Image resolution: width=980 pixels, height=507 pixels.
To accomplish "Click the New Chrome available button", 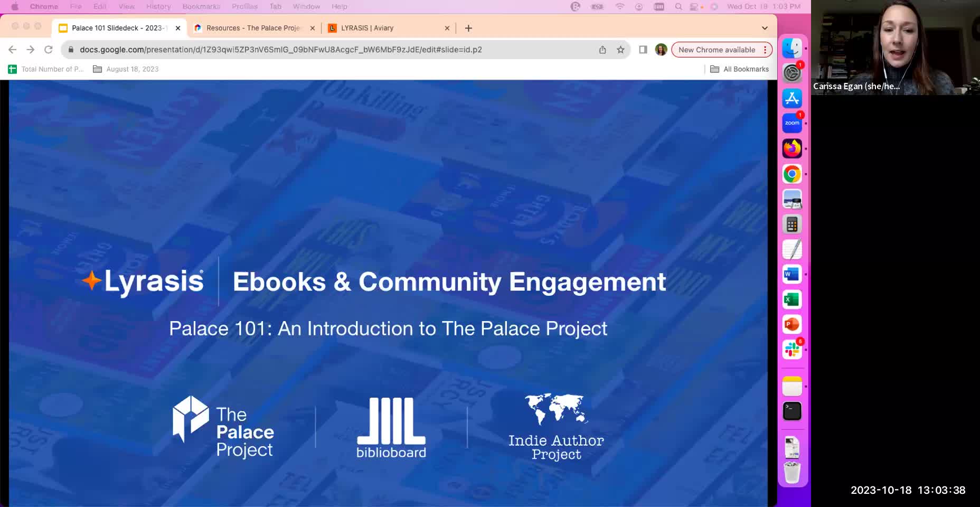I will click(716, 50).
